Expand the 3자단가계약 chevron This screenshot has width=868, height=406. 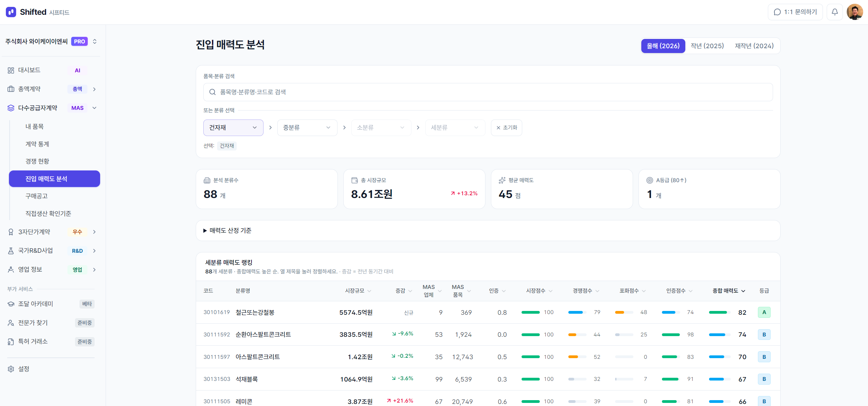[94, 232]
